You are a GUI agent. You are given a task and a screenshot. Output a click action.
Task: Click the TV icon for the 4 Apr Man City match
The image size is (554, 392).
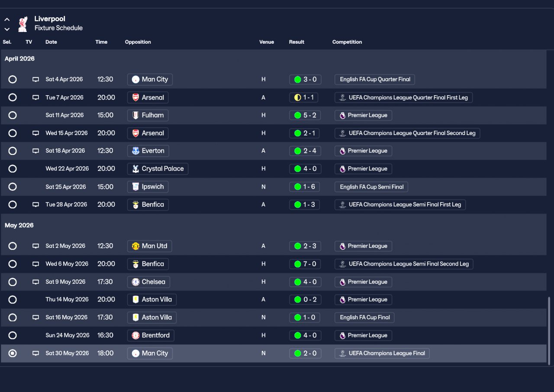pos(35,80)
